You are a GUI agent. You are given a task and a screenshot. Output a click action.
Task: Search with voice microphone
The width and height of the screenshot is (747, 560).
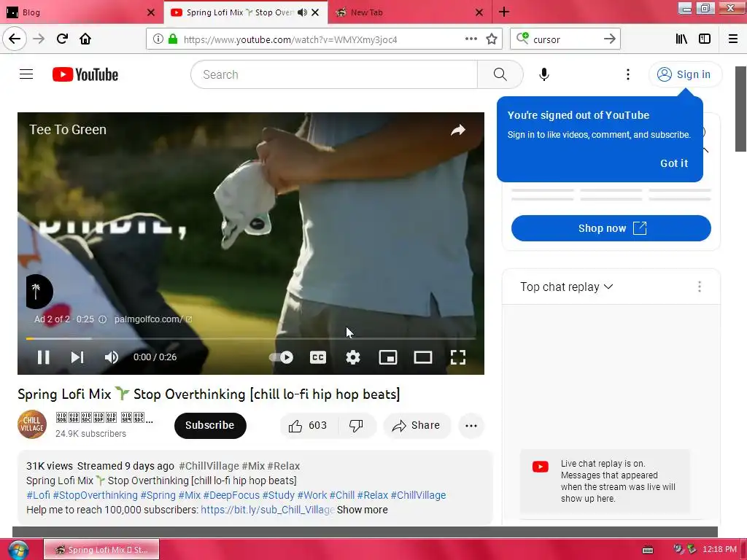(544, 74)
